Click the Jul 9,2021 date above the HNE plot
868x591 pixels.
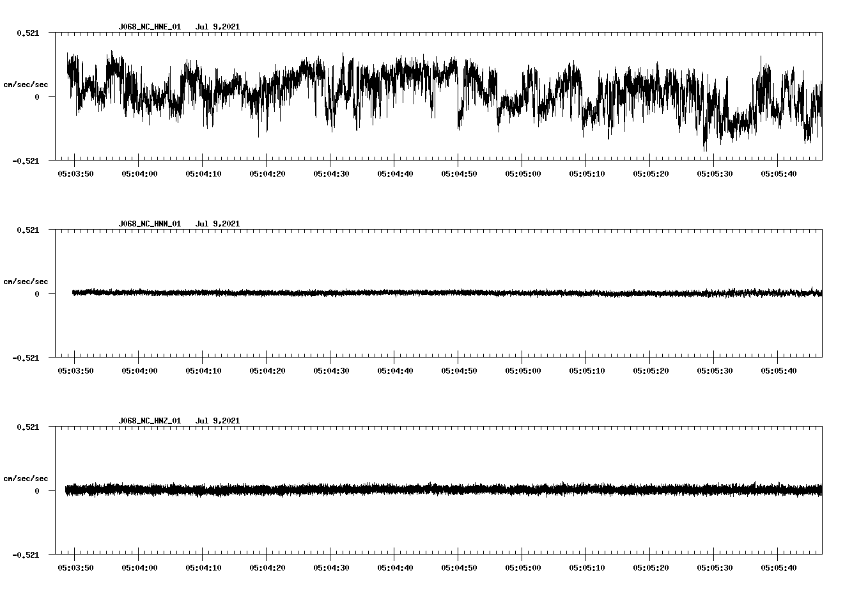click(x=217, y=27)
